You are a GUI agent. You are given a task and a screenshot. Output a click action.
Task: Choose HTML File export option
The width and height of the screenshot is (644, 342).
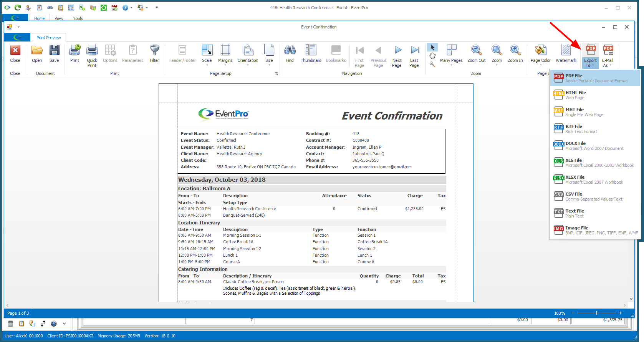point(595,95)
